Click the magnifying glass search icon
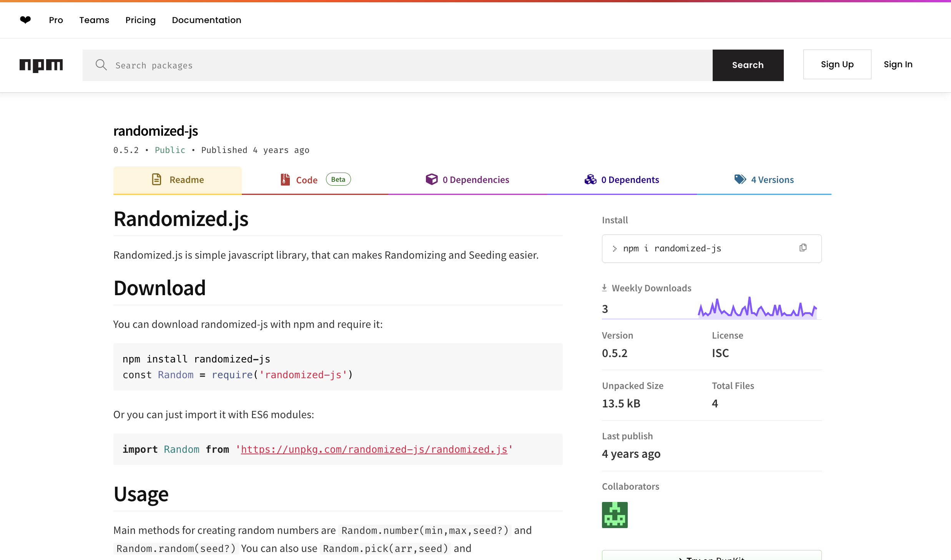 pos(101,65)
